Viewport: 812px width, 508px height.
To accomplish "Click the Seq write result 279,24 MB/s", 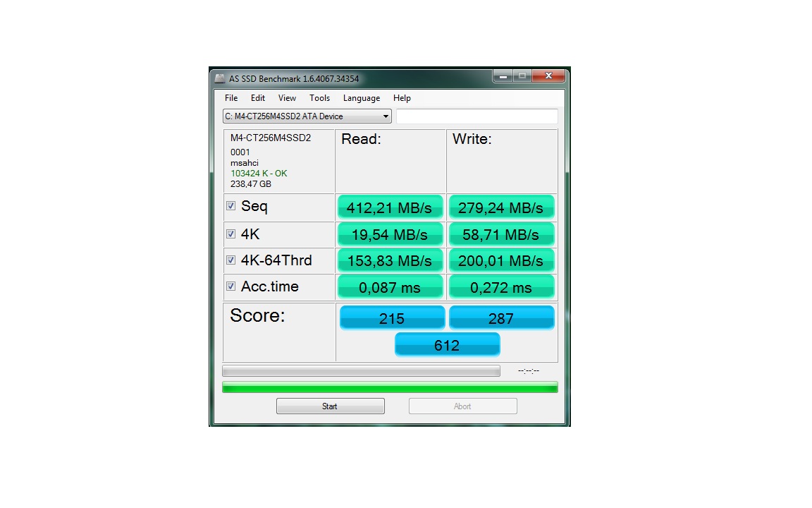I will [x=501, y=207].
